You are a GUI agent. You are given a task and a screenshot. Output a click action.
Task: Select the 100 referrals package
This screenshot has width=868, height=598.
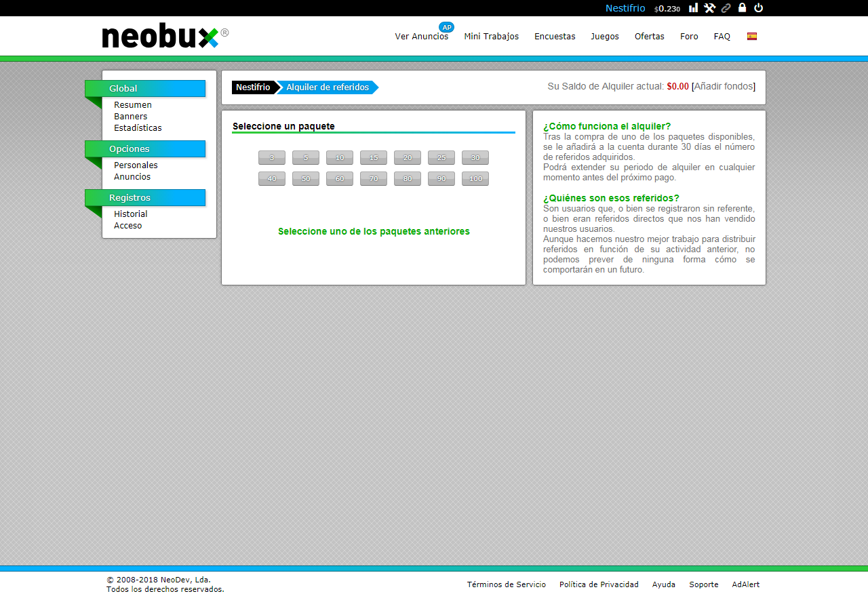click(475, 179)
